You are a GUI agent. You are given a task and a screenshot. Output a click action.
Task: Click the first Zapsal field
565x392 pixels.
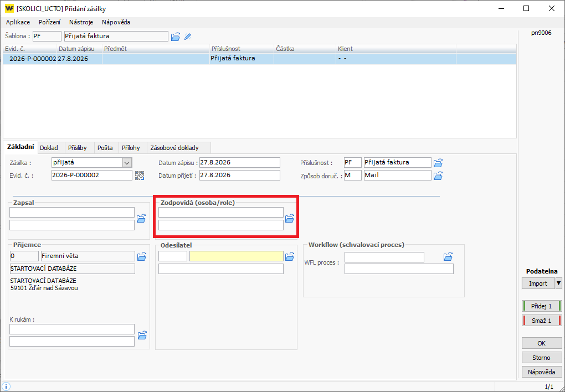click(71, 212)
